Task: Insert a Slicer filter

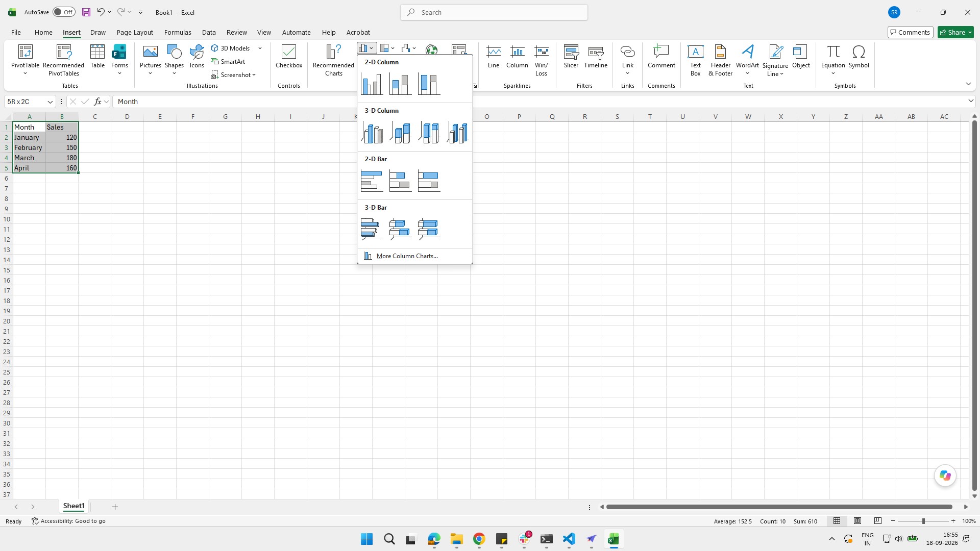Action: (571, 56)
